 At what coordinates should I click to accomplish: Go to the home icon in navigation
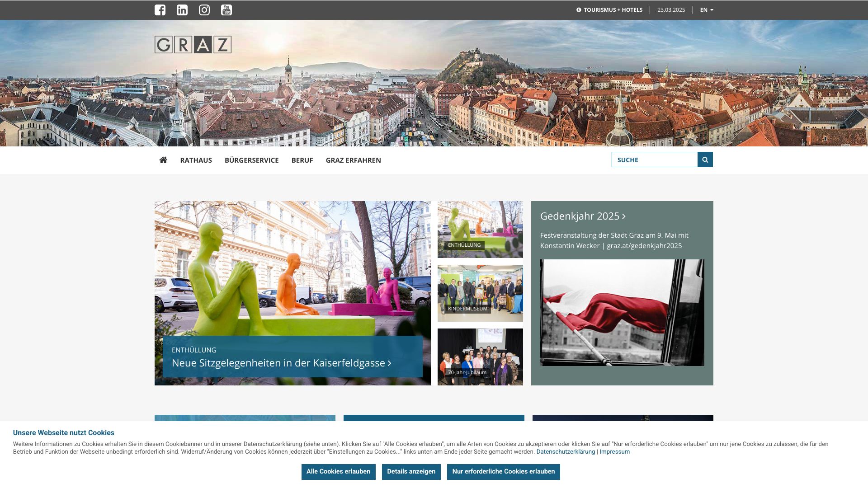coord(163,160)
